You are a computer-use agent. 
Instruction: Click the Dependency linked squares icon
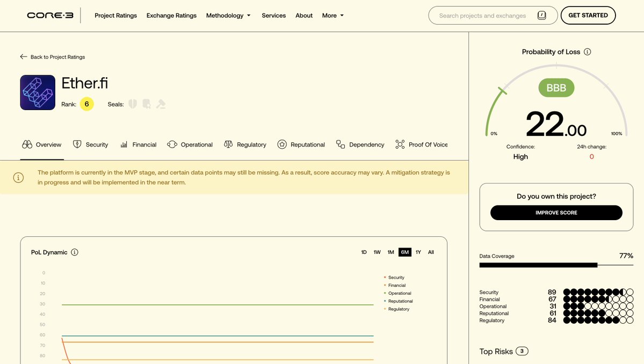tap(341, 144)
